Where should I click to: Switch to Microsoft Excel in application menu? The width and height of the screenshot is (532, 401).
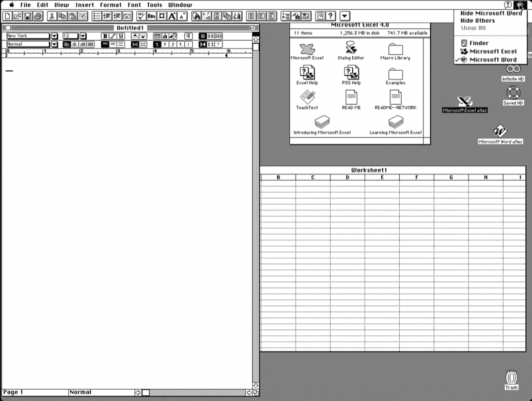point(491,52)
